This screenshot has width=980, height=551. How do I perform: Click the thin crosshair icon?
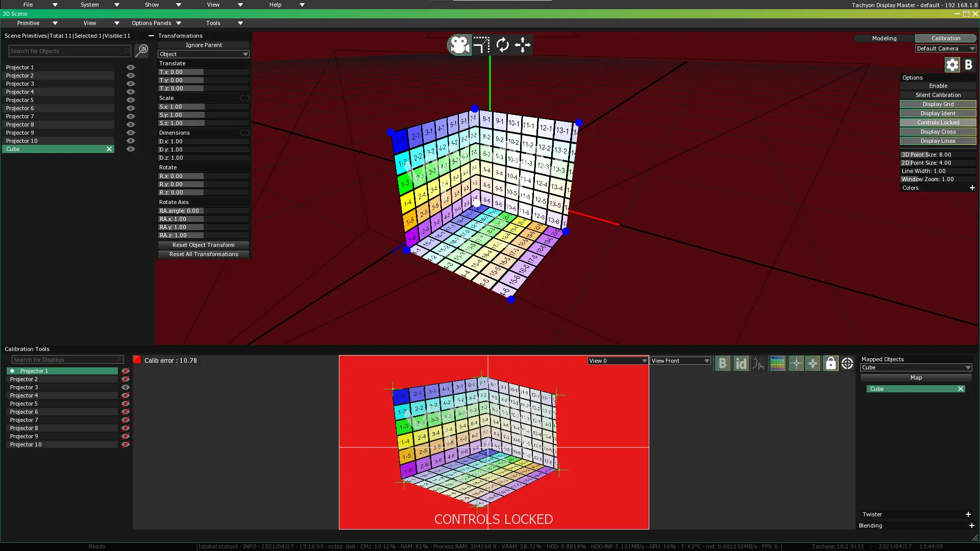pos(796,363)
